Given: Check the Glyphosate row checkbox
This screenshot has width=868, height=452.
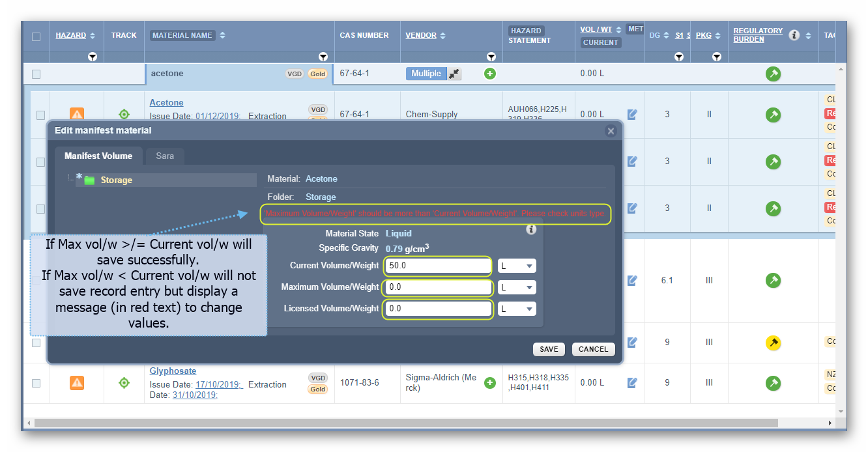Looking at the screenshot, I should click(x=36, y=383).
